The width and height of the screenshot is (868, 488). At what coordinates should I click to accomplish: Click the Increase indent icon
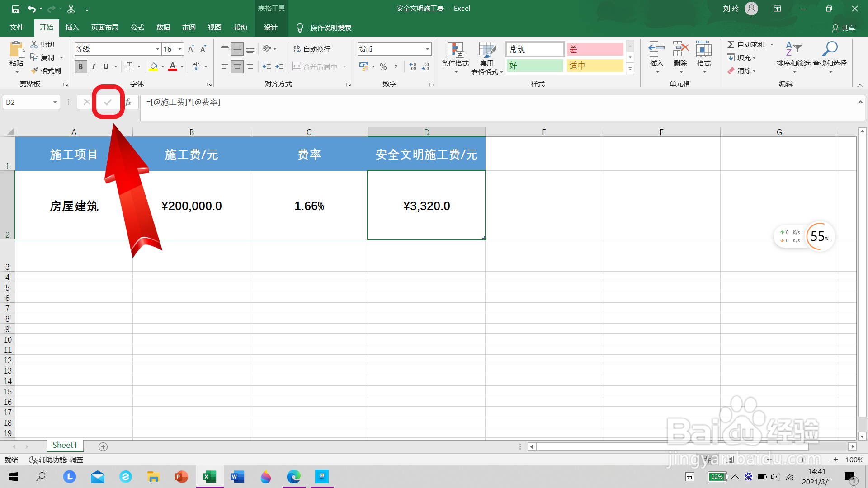click(279, 66)
